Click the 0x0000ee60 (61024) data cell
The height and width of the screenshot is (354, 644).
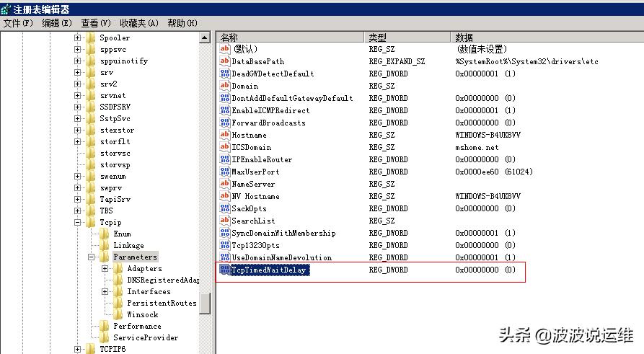[494, 172]
